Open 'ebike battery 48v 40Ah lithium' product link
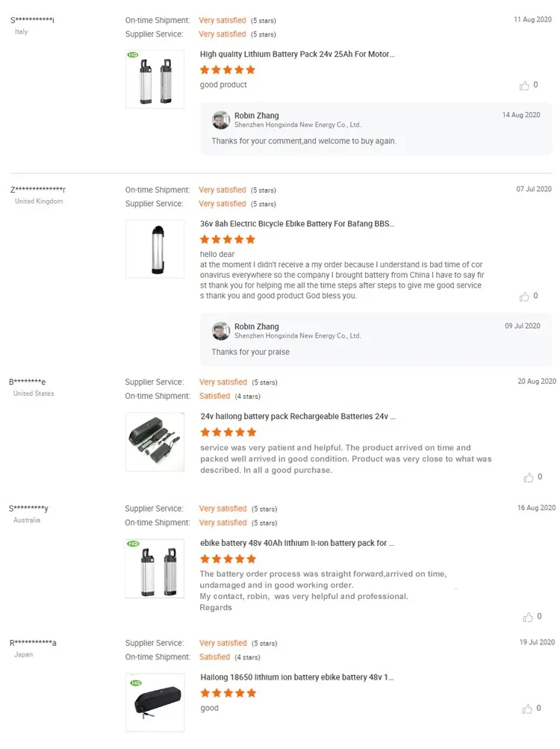The height and width of the screenshot is (749, 560). pos(297,544)
